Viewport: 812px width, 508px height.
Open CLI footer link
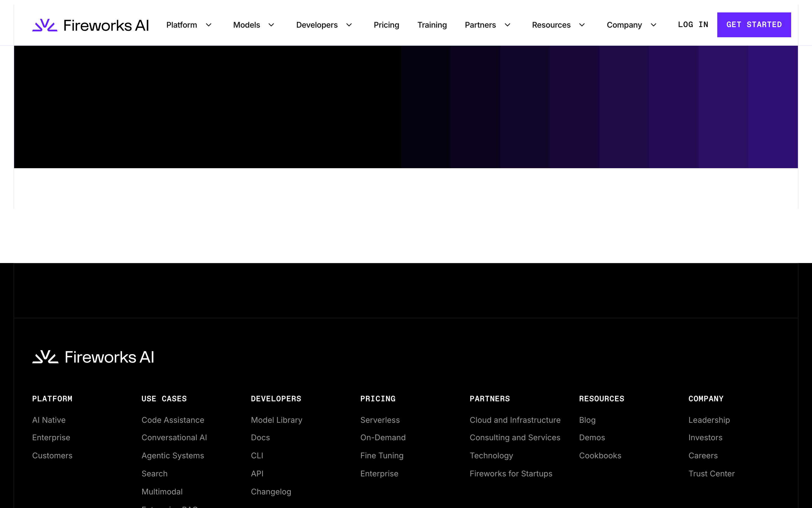[257, 456]
